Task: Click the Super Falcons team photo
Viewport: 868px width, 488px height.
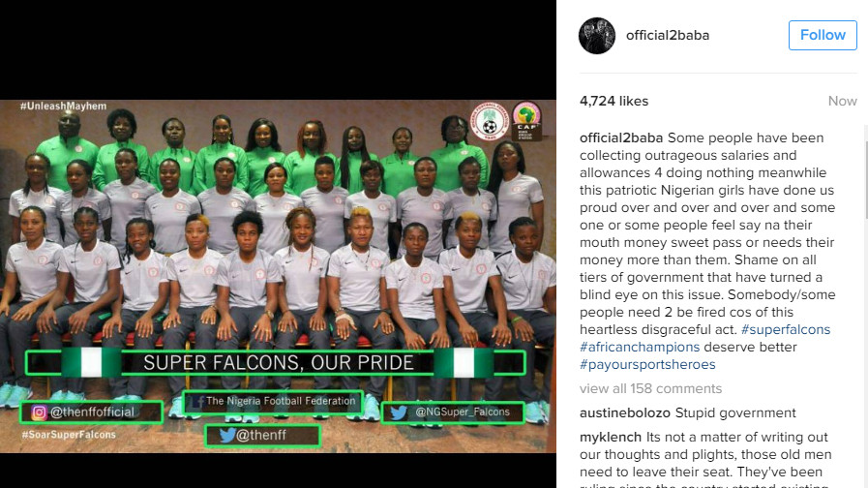Action: pyautogui.click(x=278, y=276)
